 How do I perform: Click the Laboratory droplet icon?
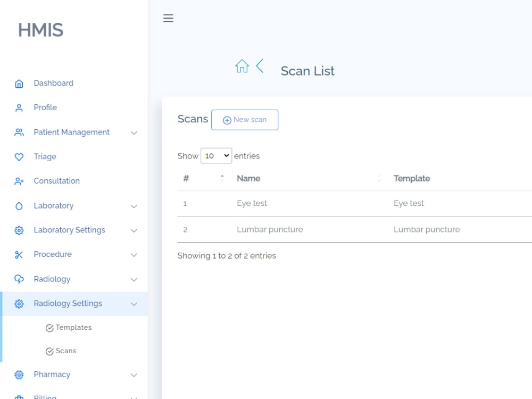coord(19,206)
